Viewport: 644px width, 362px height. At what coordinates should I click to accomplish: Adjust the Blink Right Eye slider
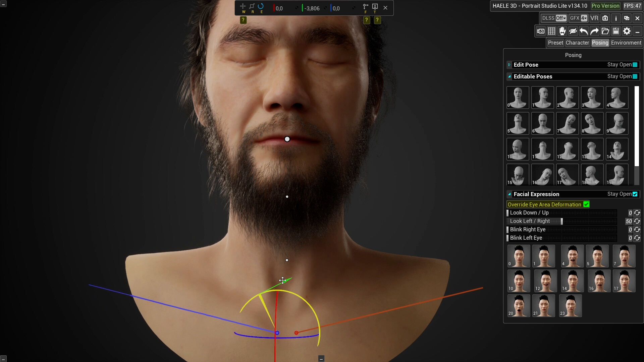(x=561, y=230)
